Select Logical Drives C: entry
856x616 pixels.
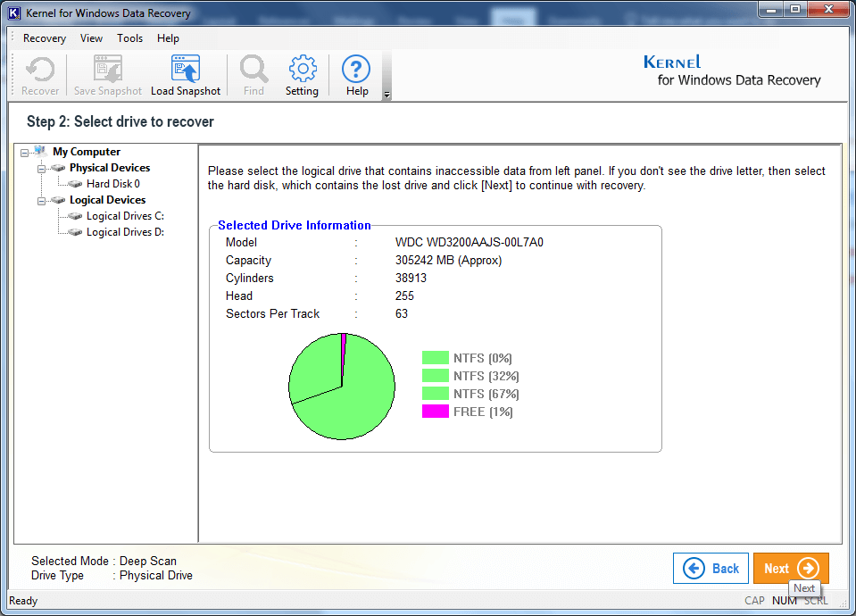click(125, 216)
